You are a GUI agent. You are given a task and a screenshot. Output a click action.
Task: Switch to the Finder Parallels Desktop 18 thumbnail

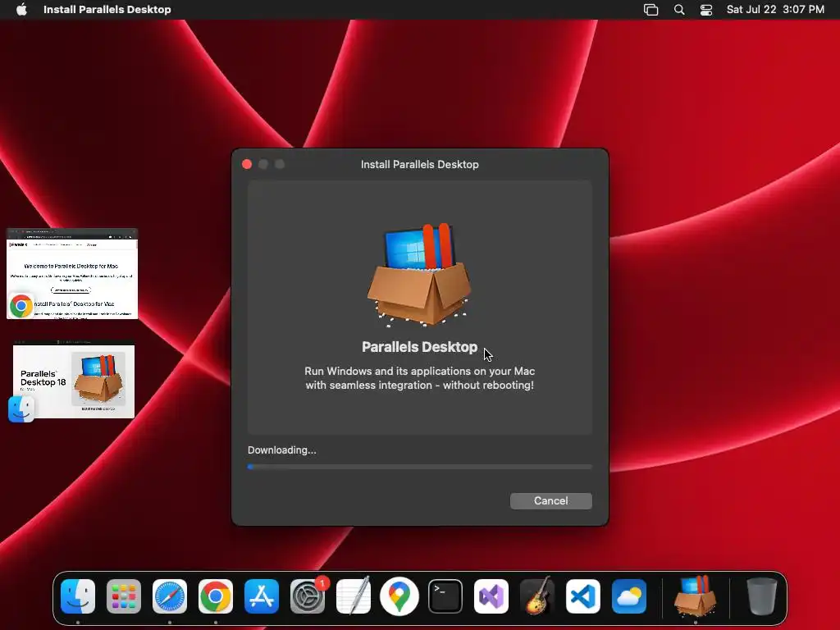click(74, 381)
